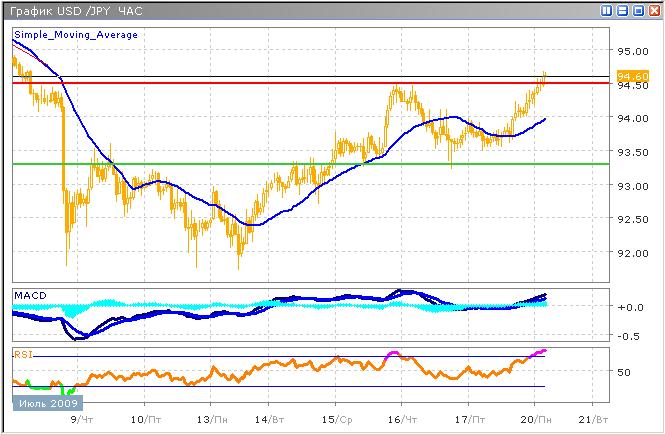Maximize the USD/JPY chart window
Image resolution: width=665 pixels, height=435 pixels.
tap(637, 11)
